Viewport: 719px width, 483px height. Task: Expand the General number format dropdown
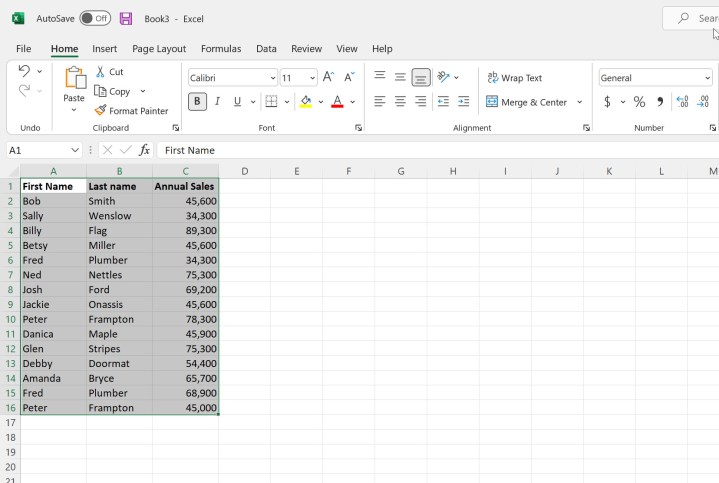click(707, 78)
